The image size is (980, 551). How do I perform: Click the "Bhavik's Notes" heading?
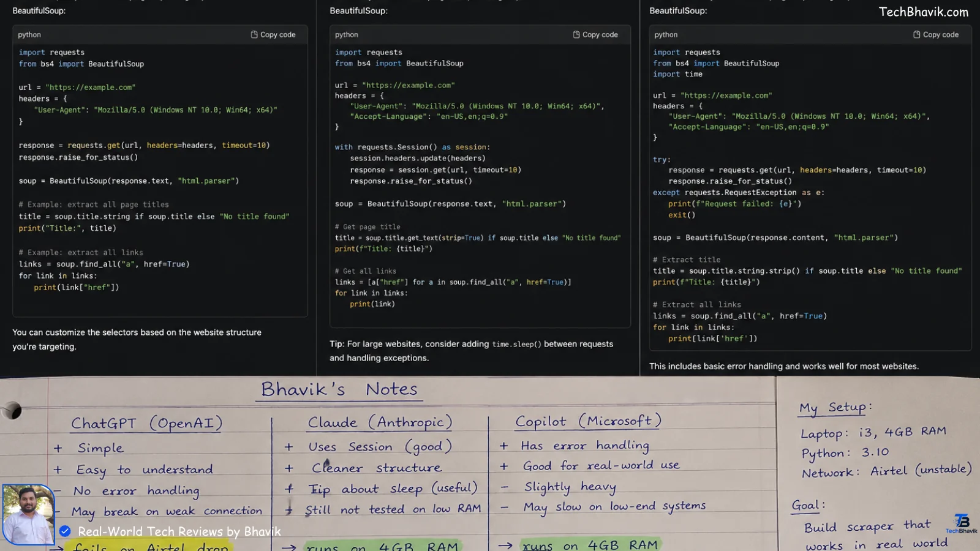[339, 389]
